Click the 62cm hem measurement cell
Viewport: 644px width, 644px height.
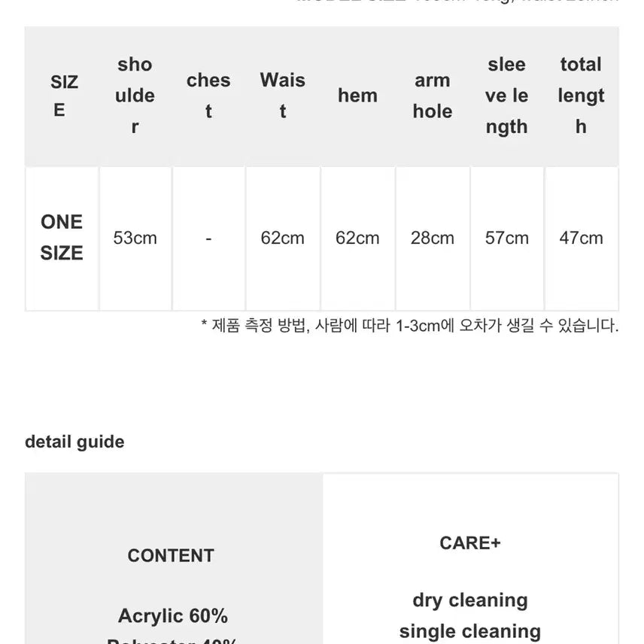357,238
